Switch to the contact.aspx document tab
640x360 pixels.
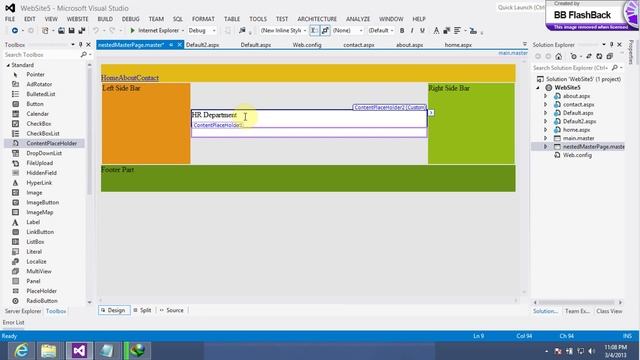pyautogui.click(x=359, y=45)
